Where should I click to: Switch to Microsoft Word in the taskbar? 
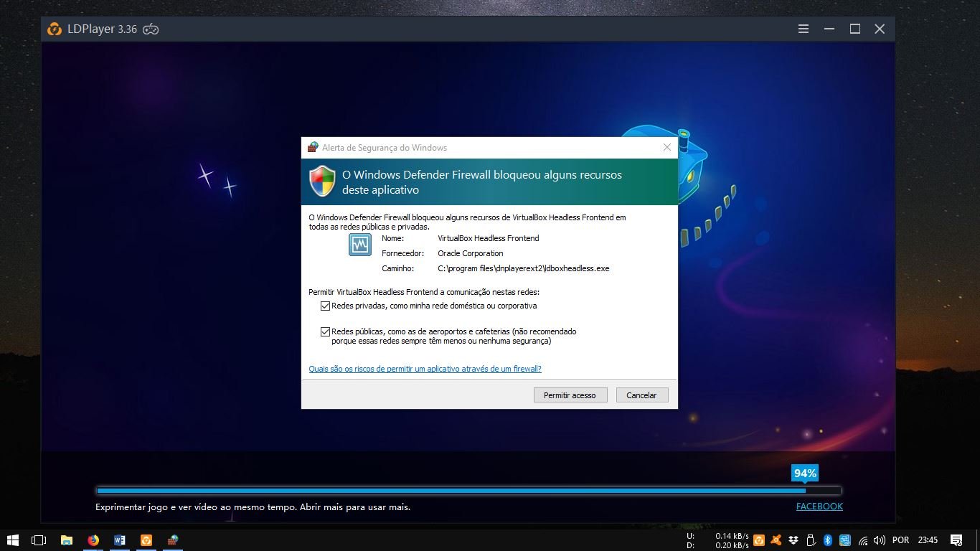tap(120, 540)
